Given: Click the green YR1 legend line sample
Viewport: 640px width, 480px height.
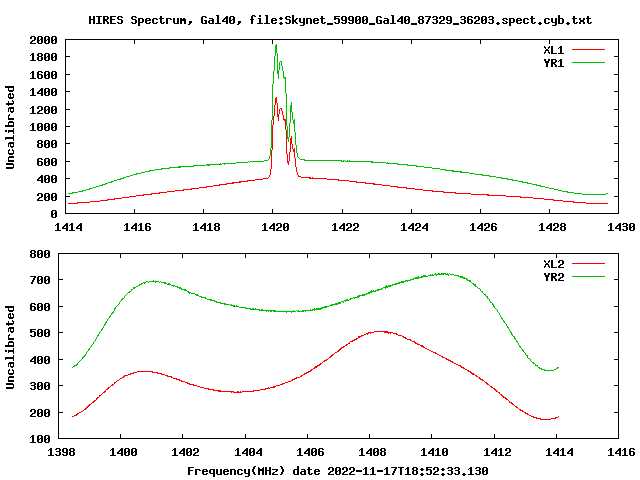Looking at the screenshot, I should click(x=588, y=63).
